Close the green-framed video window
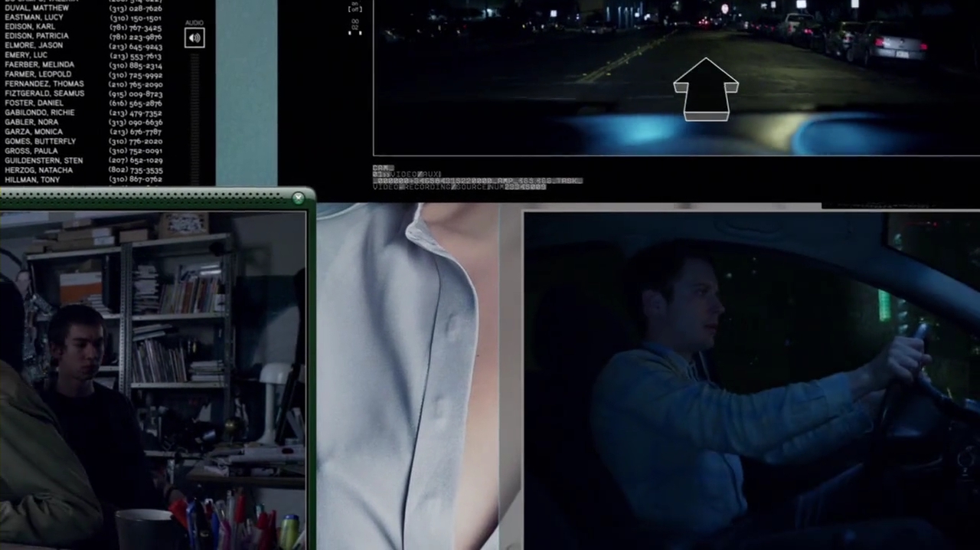Viewport: 980px width, 550px height. coord(298,198)
